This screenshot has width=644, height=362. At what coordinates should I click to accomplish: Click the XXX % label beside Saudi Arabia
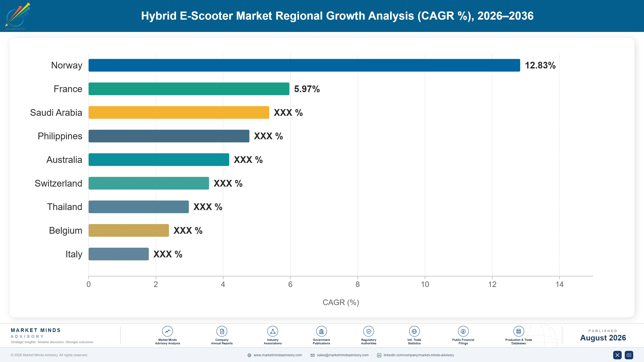coord(288,113)
